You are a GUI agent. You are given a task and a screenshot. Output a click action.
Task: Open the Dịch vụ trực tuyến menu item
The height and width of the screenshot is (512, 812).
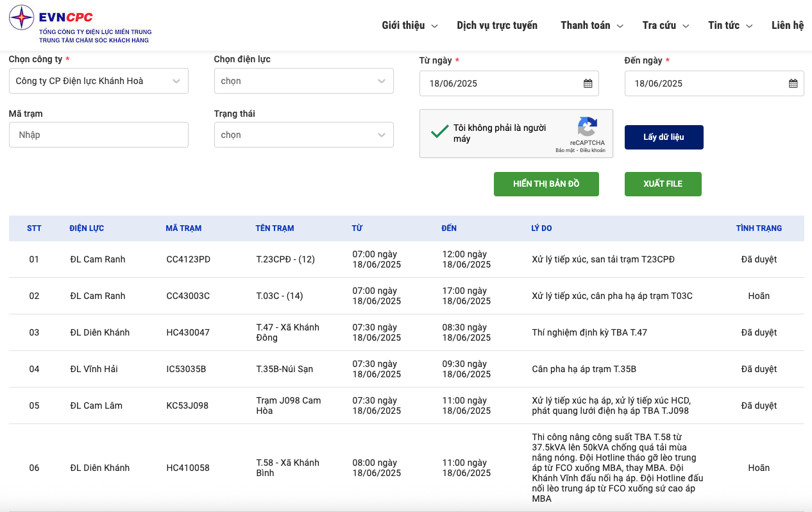pyautogui.click(x=497, y=26)
